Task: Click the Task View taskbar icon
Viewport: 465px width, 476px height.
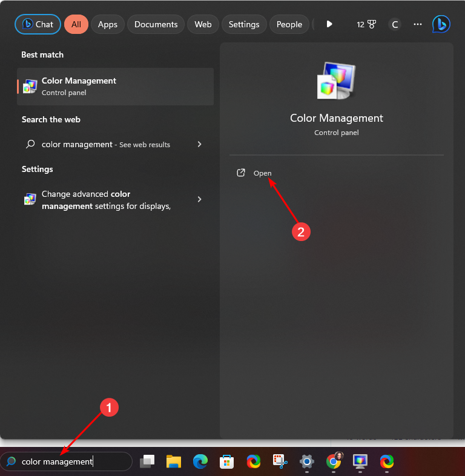Action: (x=147, y=462)
